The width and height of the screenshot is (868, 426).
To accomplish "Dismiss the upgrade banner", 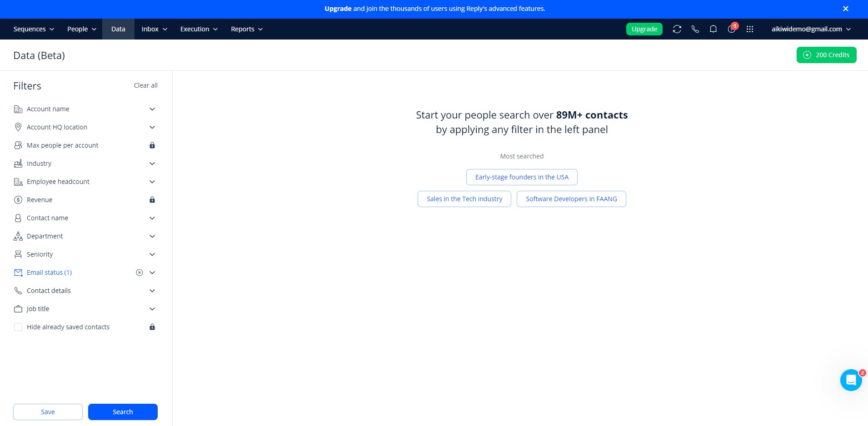I will click(x=846, y=9).
